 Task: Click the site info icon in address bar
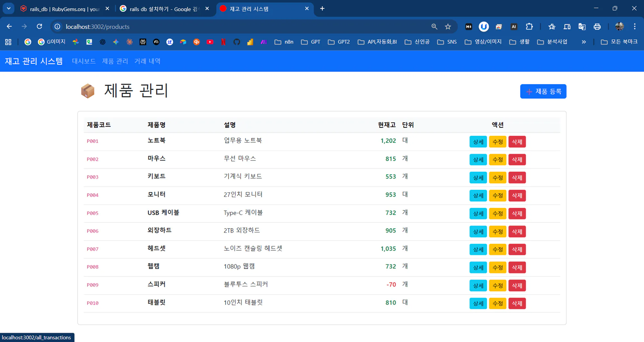point(57,27)
